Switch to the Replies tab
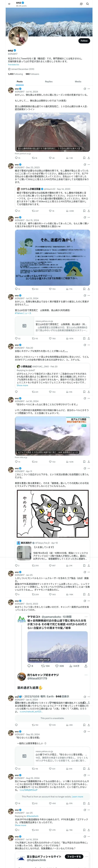 [49, 82]
